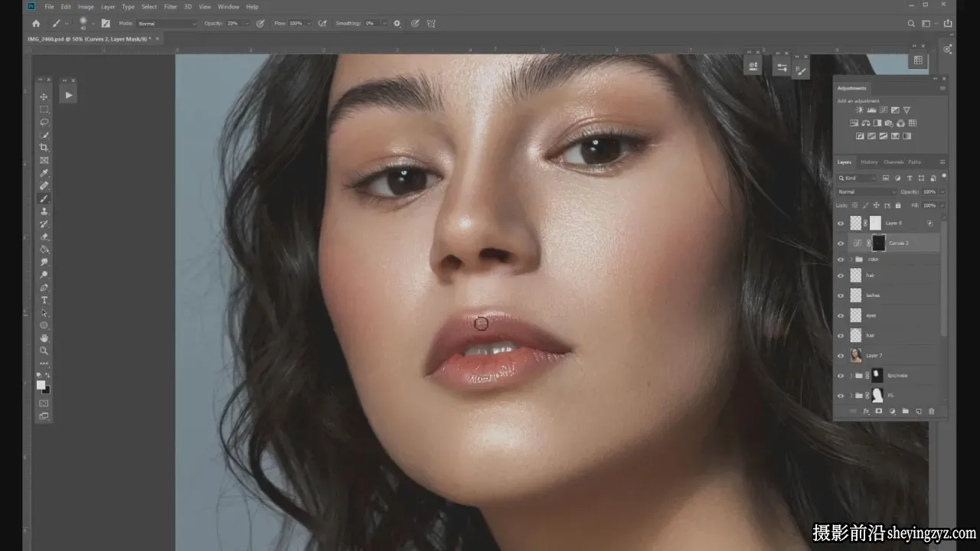Select the Clone Stamp tool
Screen dimensions: 980x551
point(44,211)
